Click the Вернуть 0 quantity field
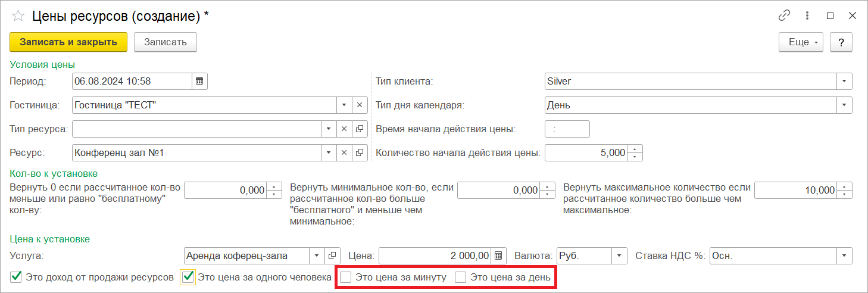The width and height of the screenshot is (868, 293). [226, 190]
